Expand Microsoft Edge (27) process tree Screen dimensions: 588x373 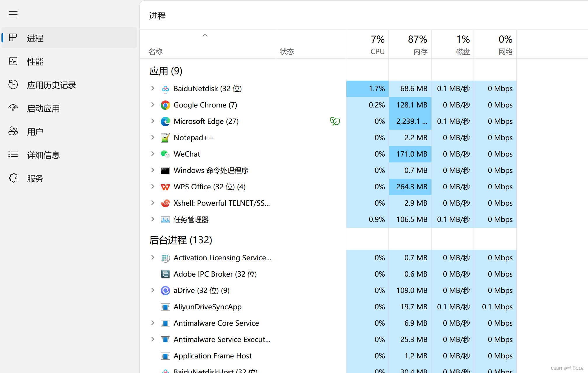153,121
